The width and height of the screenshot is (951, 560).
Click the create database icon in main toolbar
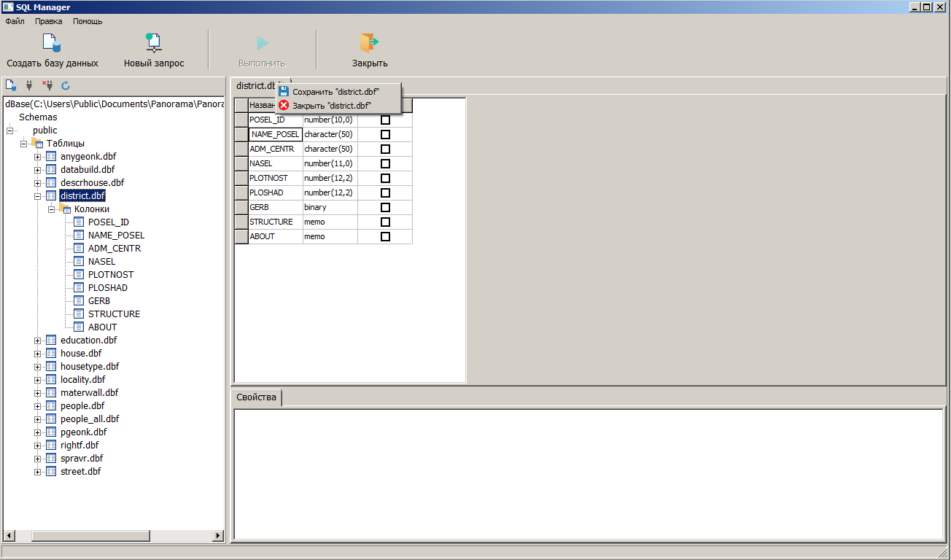(x=52, y=44)
